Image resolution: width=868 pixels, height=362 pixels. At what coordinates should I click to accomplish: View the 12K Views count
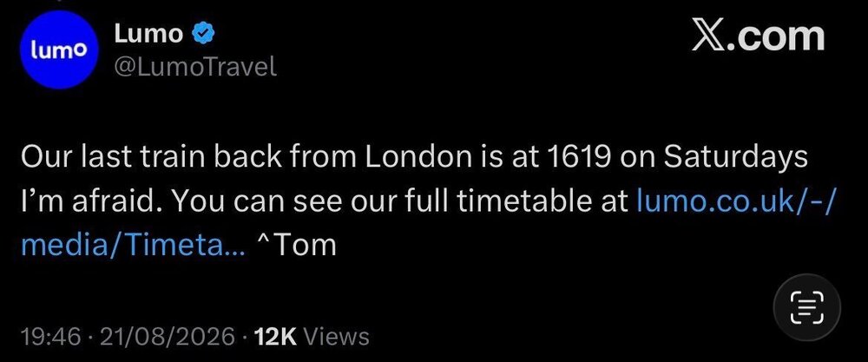[x=310, y=336]
